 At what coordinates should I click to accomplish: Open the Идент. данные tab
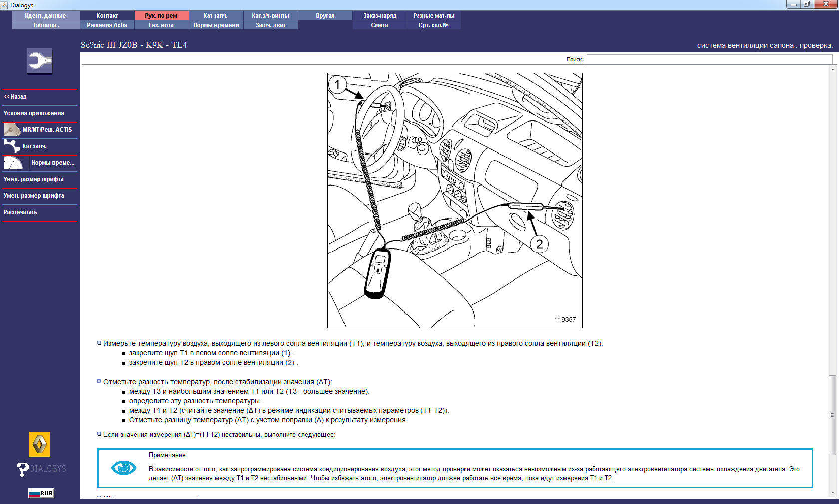pos(45,16)
